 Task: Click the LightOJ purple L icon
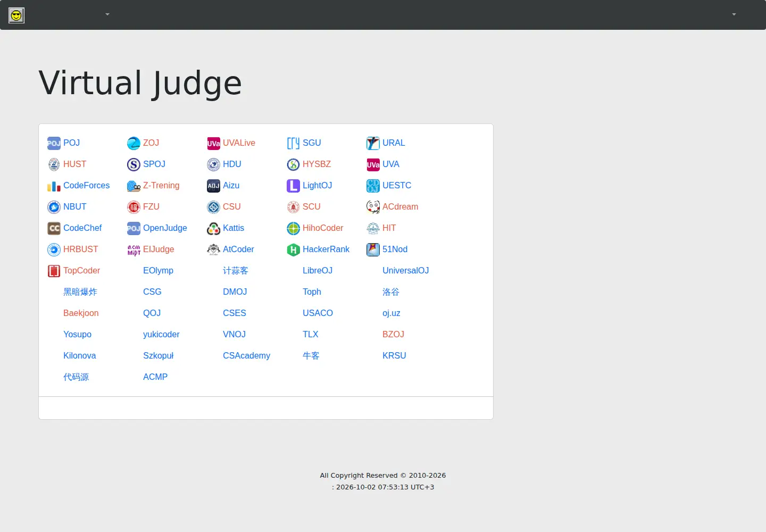[x=293, y=186]
